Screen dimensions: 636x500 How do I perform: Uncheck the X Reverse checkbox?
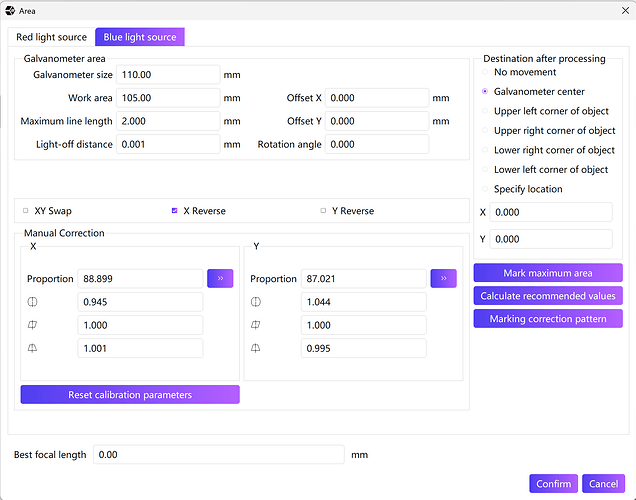tap(174, 210)
